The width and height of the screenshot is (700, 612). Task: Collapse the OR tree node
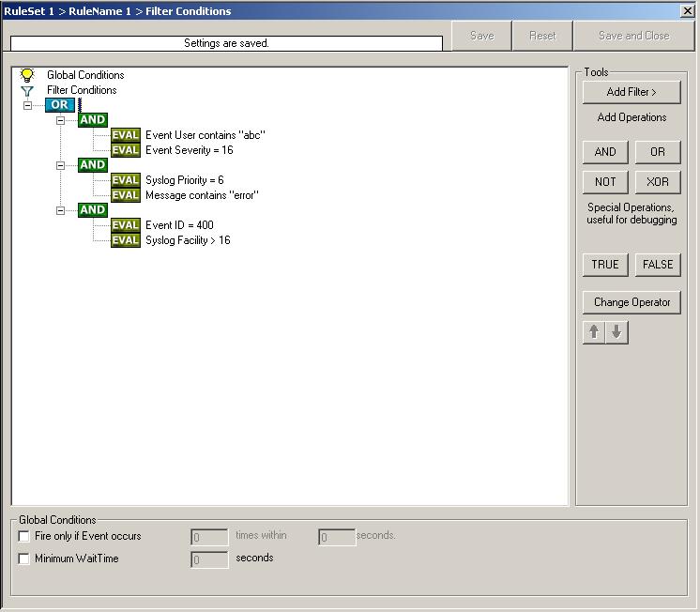coord(27,105)
